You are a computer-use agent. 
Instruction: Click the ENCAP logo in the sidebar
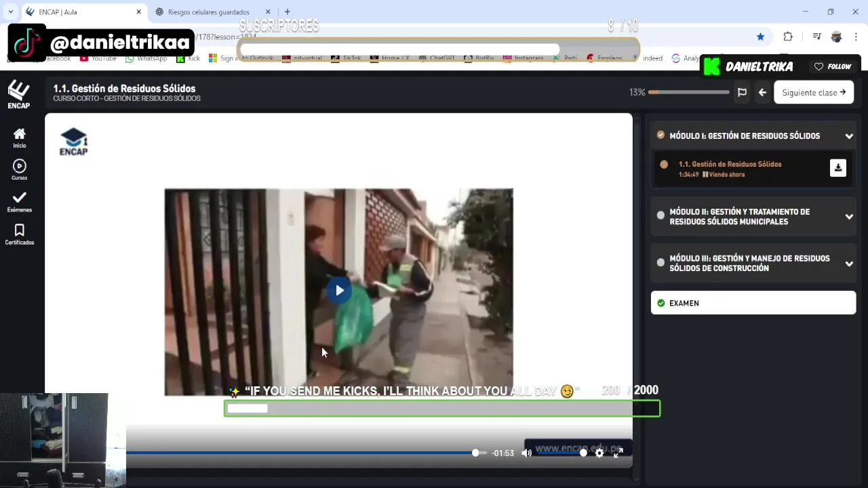click(x=18, y=94)
